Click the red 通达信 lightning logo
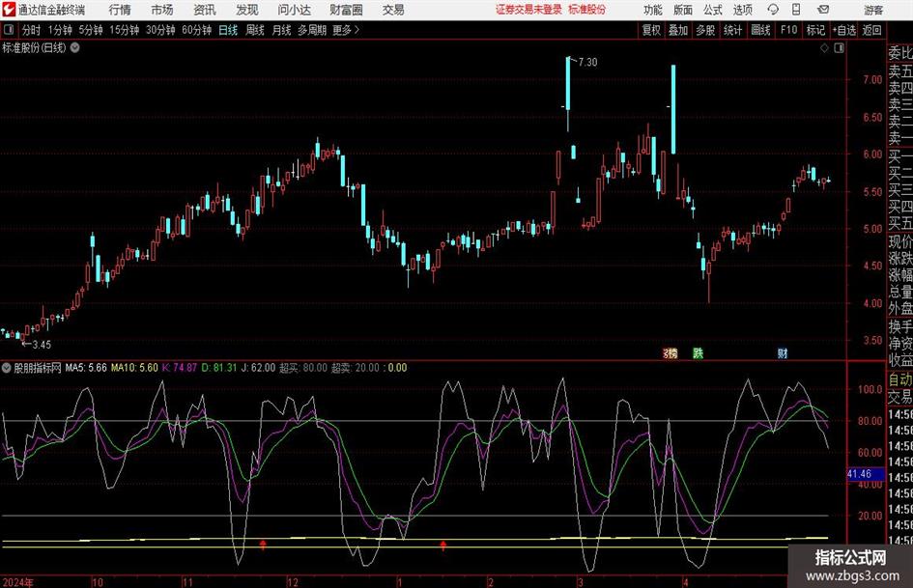913x588 pixels. pos(9,10)
